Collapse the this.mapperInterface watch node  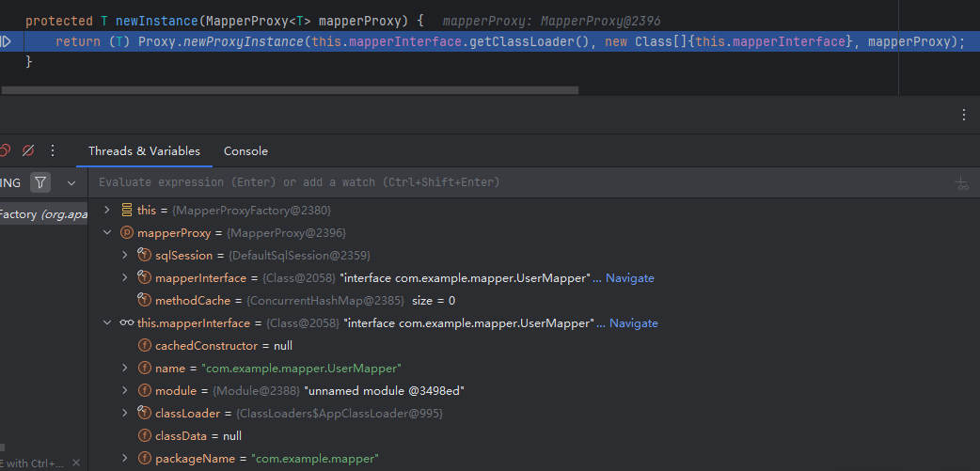(107, 323)
